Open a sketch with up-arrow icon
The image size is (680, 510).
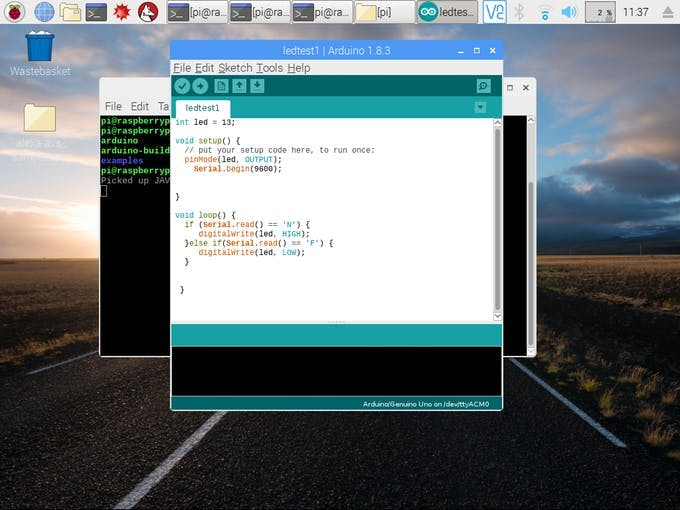coord(239,86)
